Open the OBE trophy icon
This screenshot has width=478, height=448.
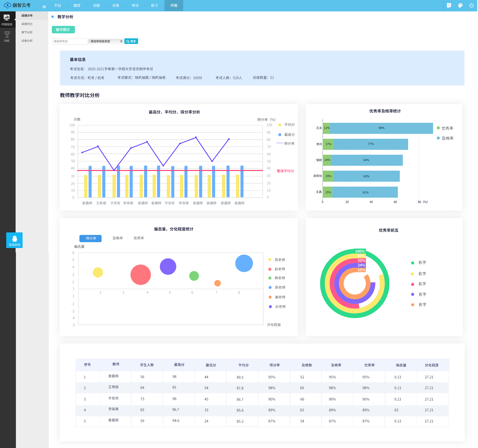point(7,36)
